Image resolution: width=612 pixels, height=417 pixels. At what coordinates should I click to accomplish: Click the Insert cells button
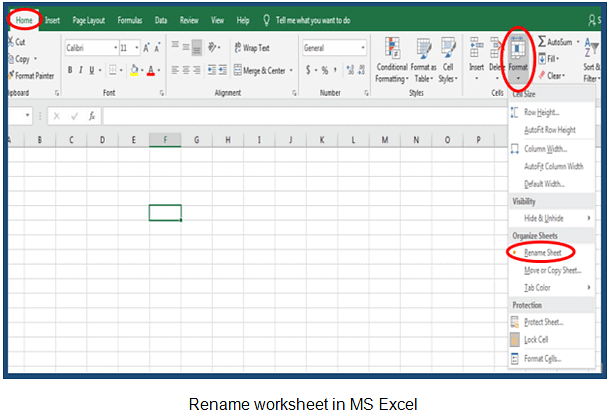(477, 59)
